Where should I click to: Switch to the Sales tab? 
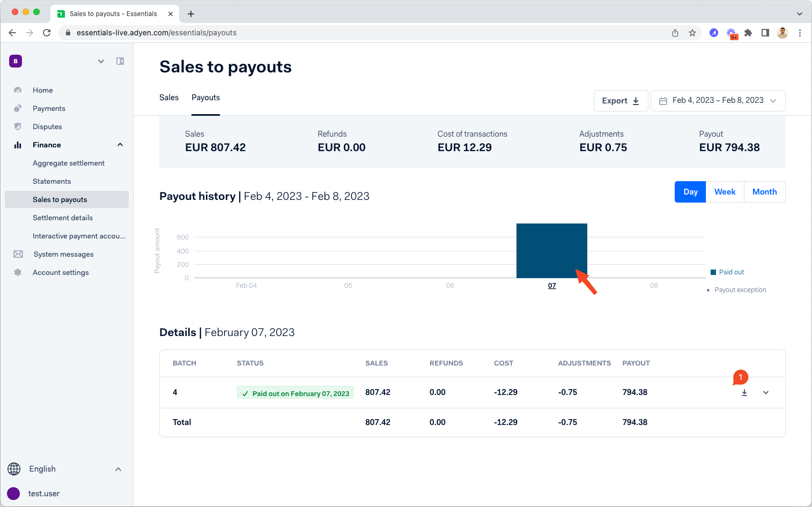[168, 98]
